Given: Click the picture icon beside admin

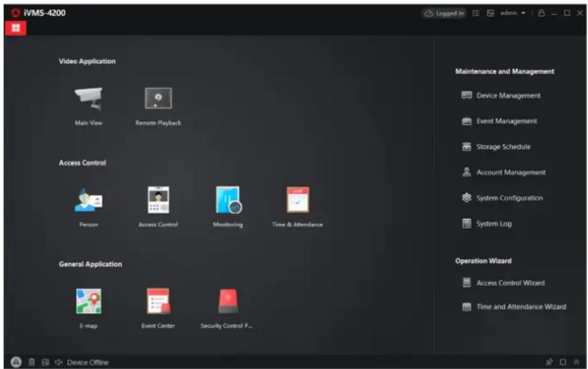Looking at the screenshot, I should click(490, 13).
